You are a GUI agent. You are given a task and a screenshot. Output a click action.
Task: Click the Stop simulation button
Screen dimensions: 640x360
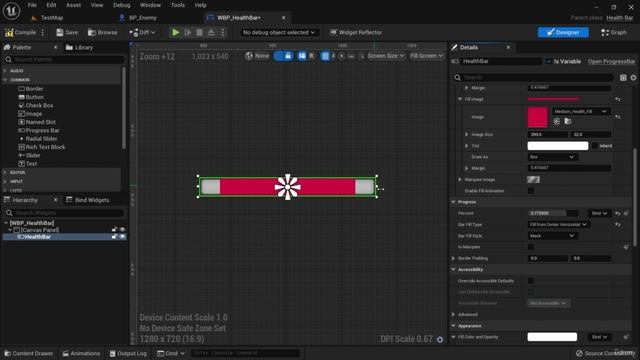199,32
